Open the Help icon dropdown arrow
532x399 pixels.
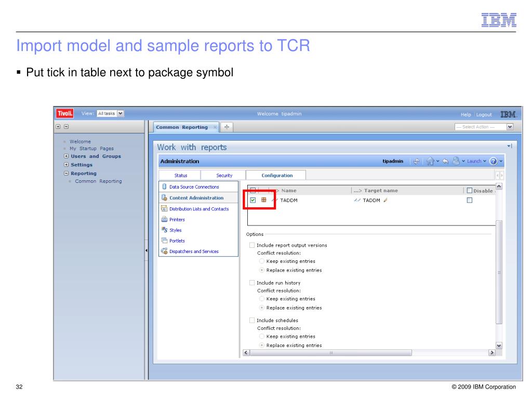(x=501, y=161)
